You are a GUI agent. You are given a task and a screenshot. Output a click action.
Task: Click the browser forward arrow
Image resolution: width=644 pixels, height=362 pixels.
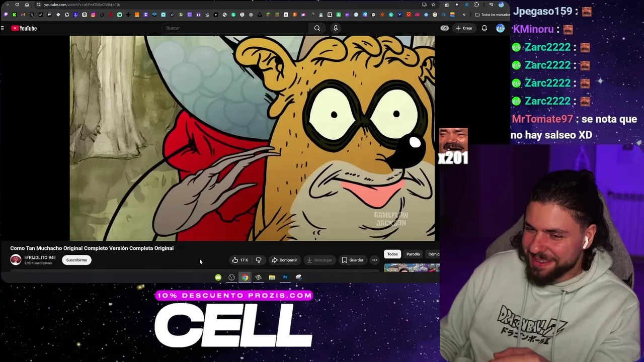pyautogui.click(x=7, y=5)
